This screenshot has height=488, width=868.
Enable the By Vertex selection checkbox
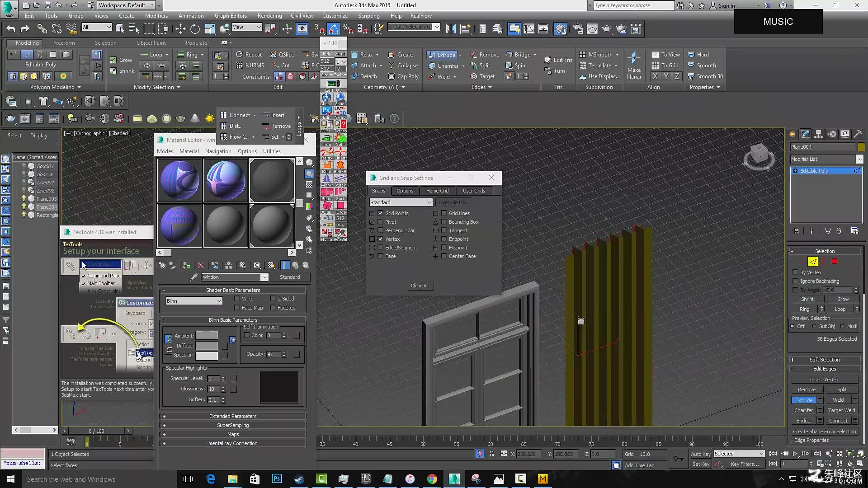[796, 272]
